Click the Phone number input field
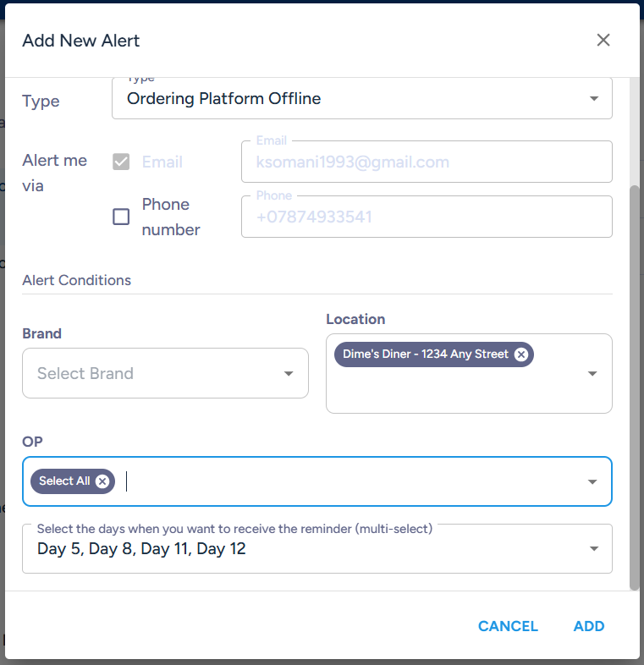This screenshot has width=644, height=665. 427,217
